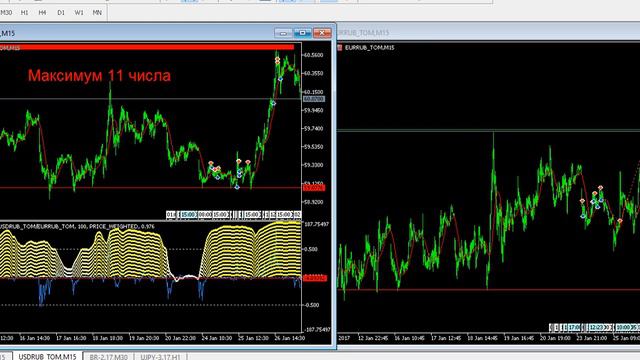Click the 58.9200 price scale value
Viewport: 640px width, 360px height.
[313, 202]
